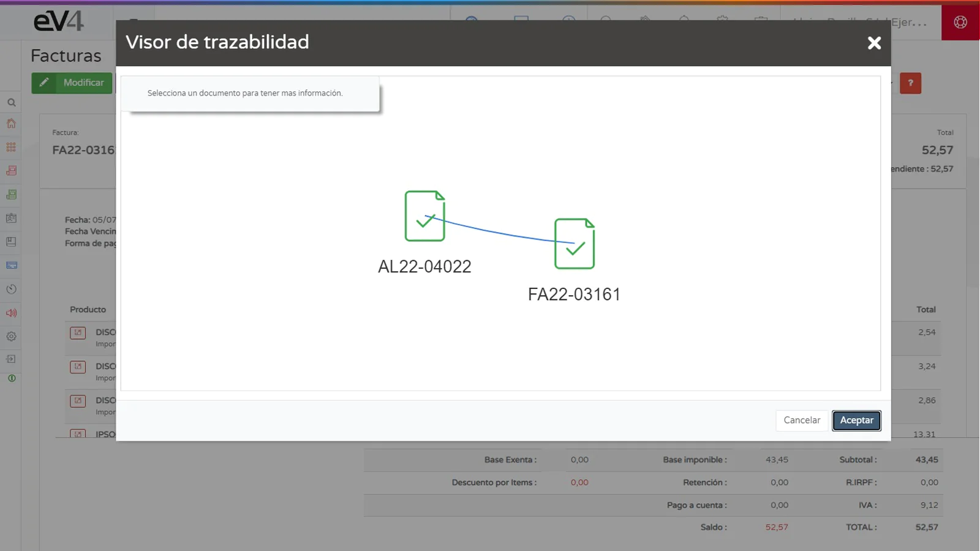
Task: Click the green invoice sidebar icon
Action: coord(11,195)
